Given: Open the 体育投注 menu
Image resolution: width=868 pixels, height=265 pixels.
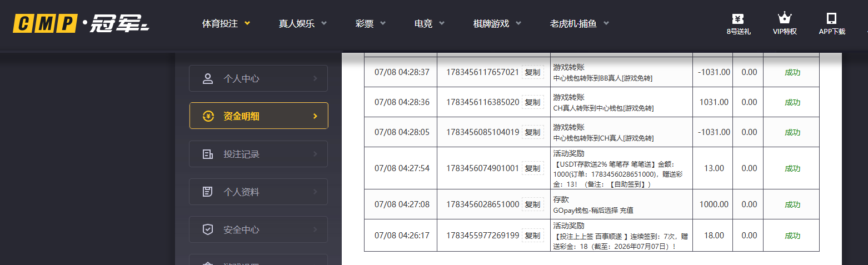Looking at the screenshot, I should [220, 24].
